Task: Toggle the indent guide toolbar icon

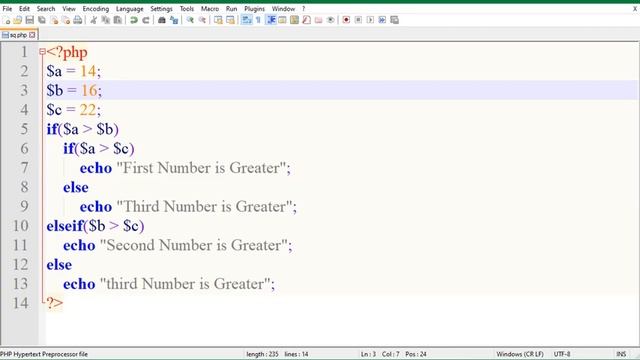Action: pos(271,20)
